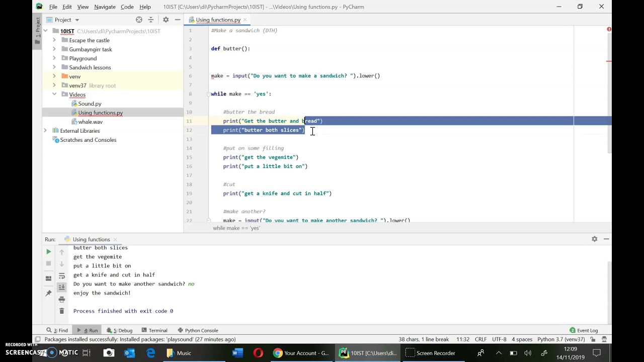Viewport: 644px width, 362px height.
Task: Click 11:32 cursor position in status bar
Action: [x=463, y=339]
